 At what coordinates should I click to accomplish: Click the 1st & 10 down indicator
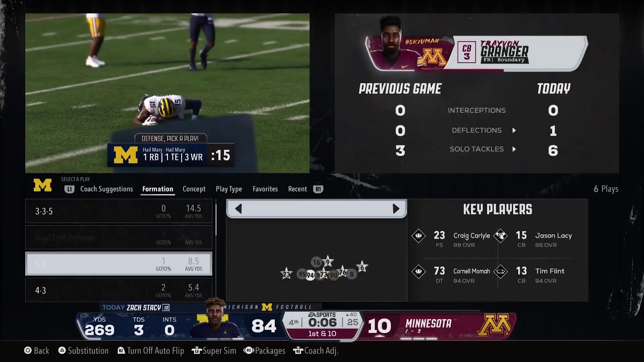322,334
